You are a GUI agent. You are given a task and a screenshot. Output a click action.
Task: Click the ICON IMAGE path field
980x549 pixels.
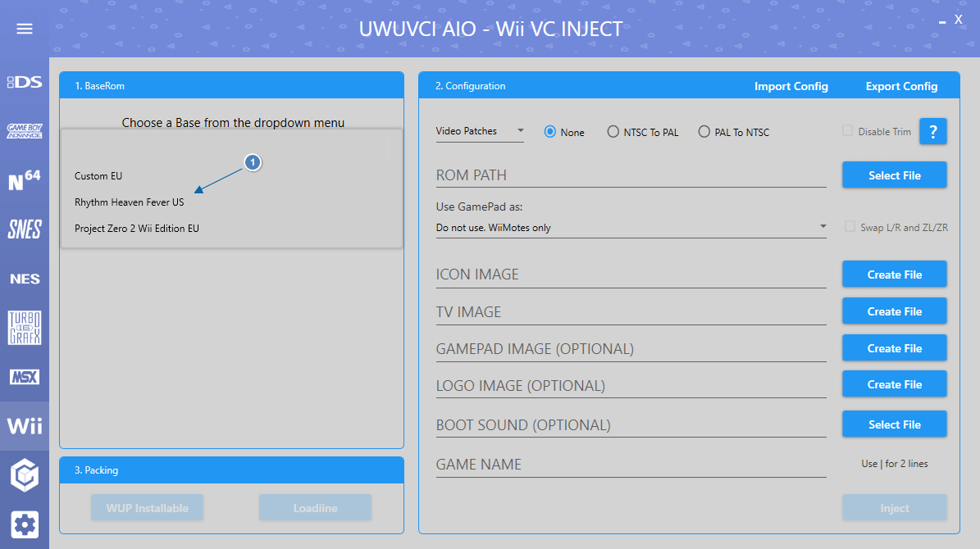631,274
